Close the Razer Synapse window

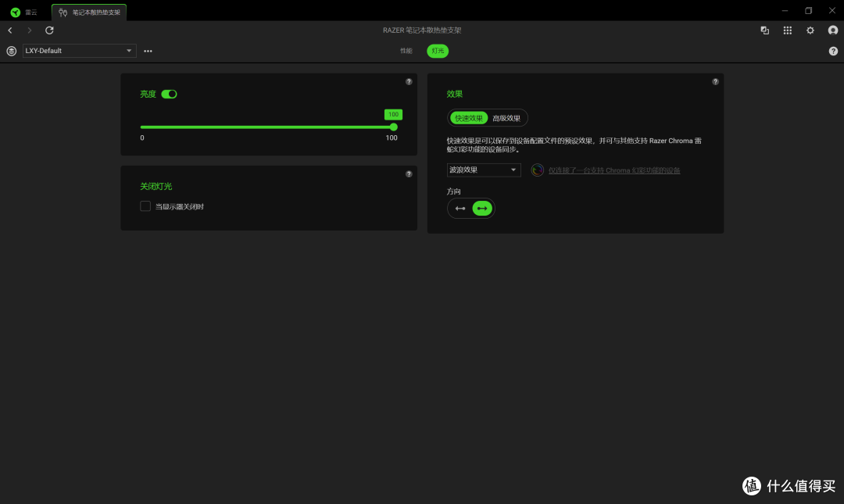click(831, 10)
